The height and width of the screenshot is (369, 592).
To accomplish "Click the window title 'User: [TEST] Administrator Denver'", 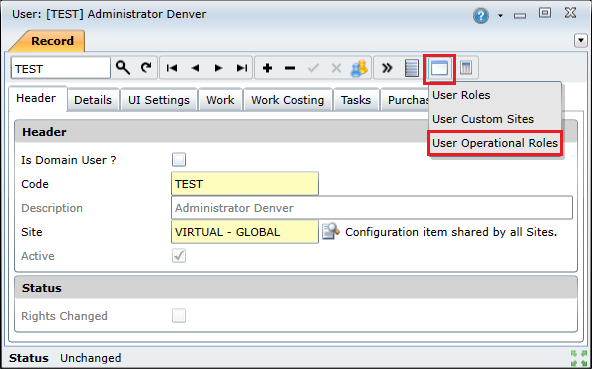I will [109, 14].
